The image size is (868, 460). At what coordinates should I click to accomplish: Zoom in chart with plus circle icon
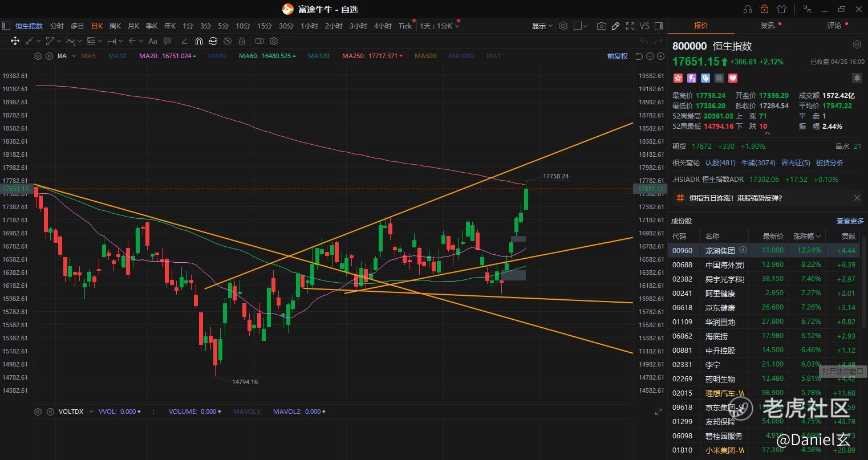(x=661, y=56)
